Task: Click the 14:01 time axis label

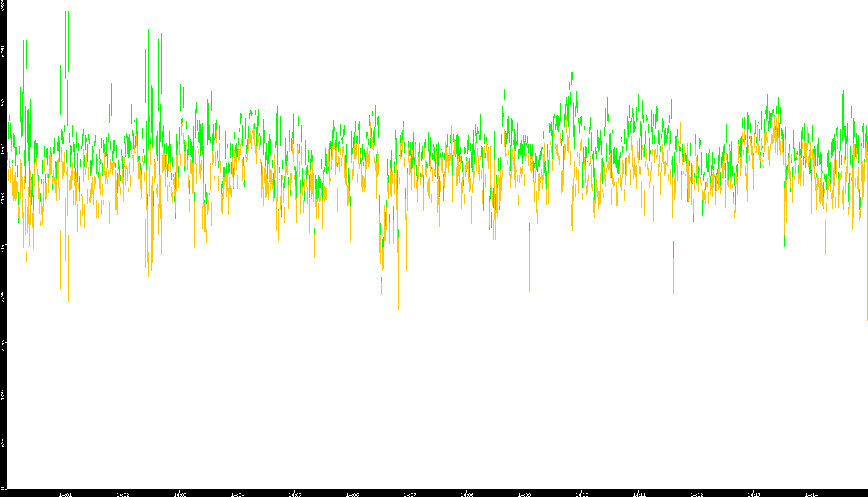Action: pyautogui.click(x=65, y=495)
